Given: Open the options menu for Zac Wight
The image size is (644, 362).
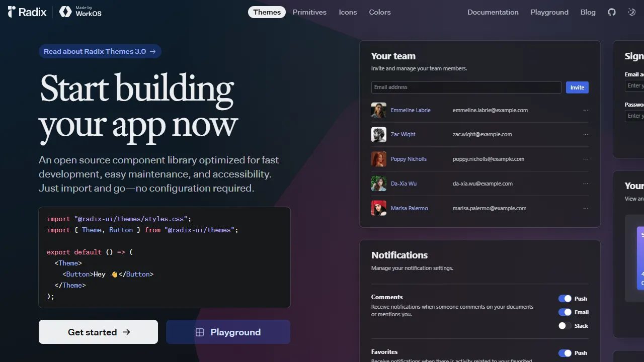Looking at the screenshot, I should pos(586,134).
